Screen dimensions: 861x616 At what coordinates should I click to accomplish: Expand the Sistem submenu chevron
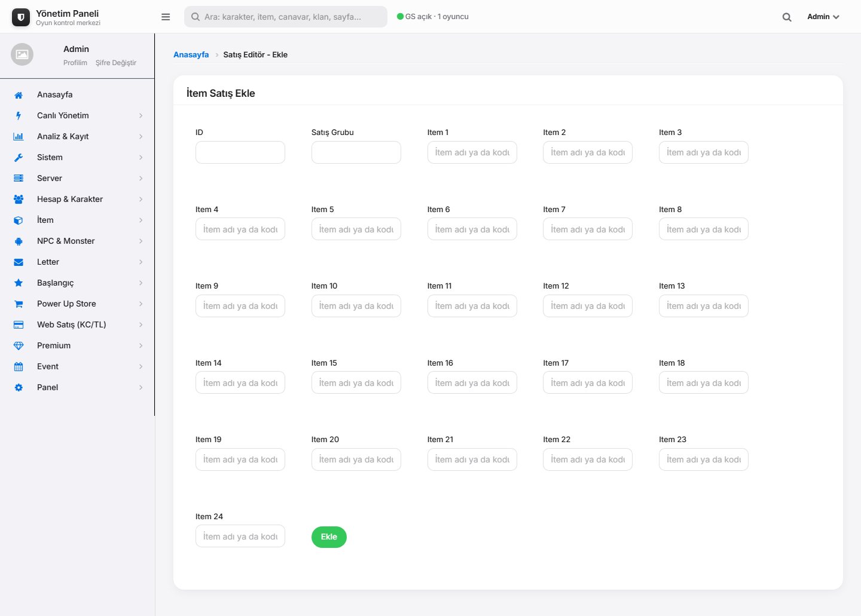click(141, 158)
